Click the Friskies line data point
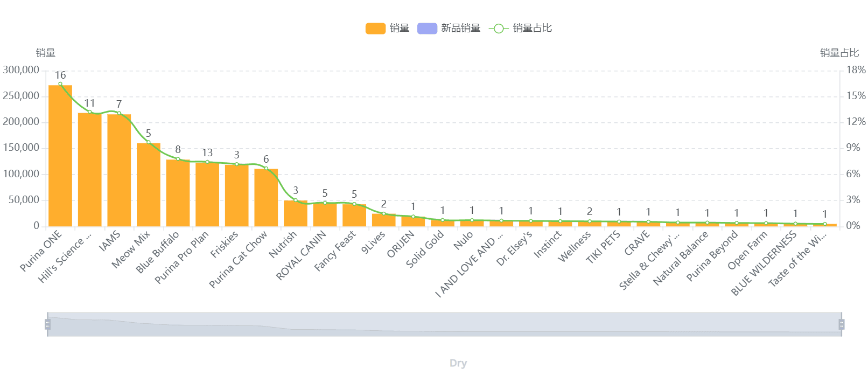 point(237,164)
